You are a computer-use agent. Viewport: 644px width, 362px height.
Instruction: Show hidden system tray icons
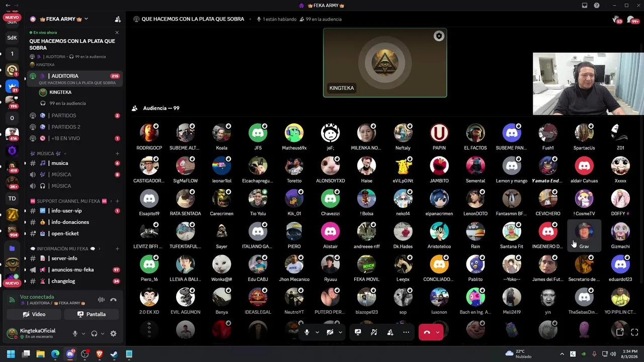(x=562, y=354)
